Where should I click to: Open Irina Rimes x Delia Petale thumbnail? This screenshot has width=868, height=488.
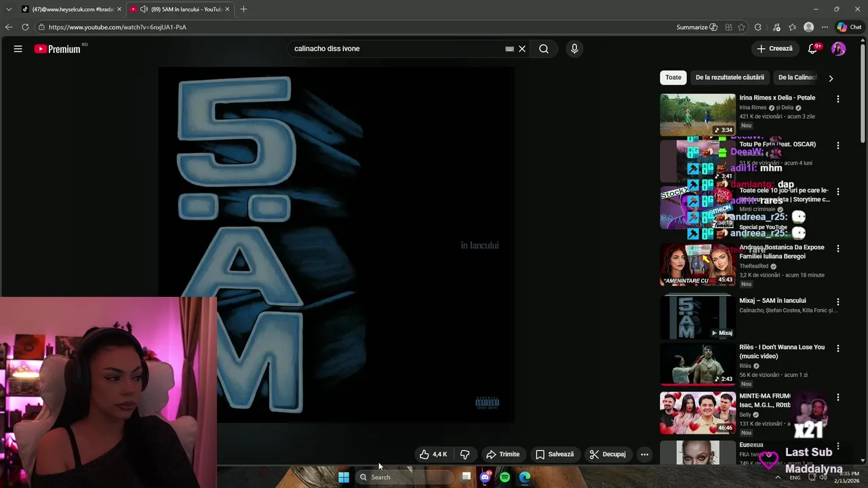698,115
